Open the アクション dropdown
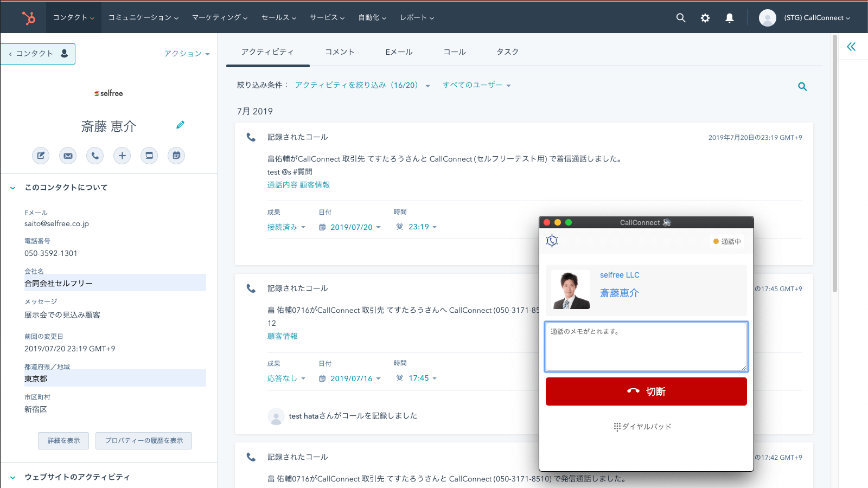Image resolution: width=868 pixels, height=488 pixels. point(187,54)
